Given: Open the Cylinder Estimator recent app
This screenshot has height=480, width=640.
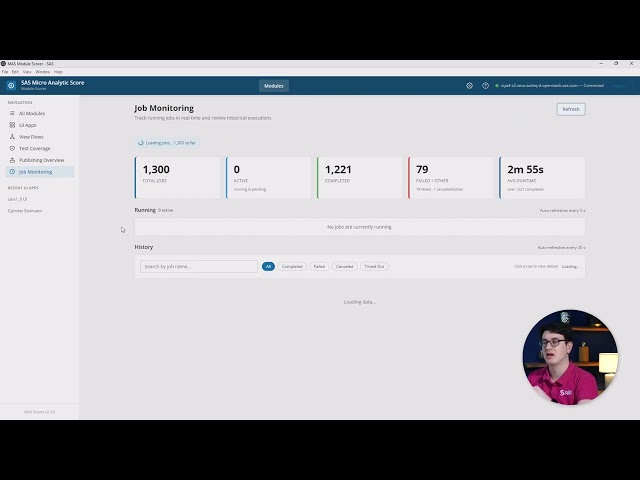Looking at the screenshot, I should (25, 211).
